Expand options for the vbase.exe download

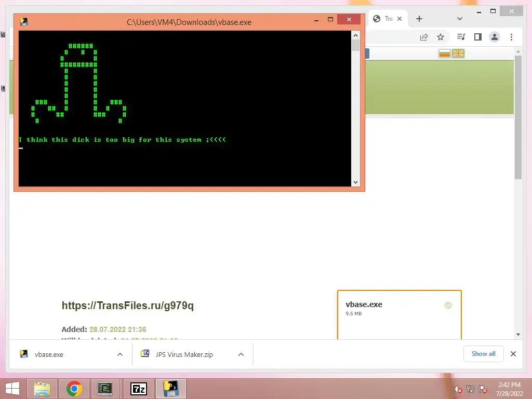click(x=120, y=354)
